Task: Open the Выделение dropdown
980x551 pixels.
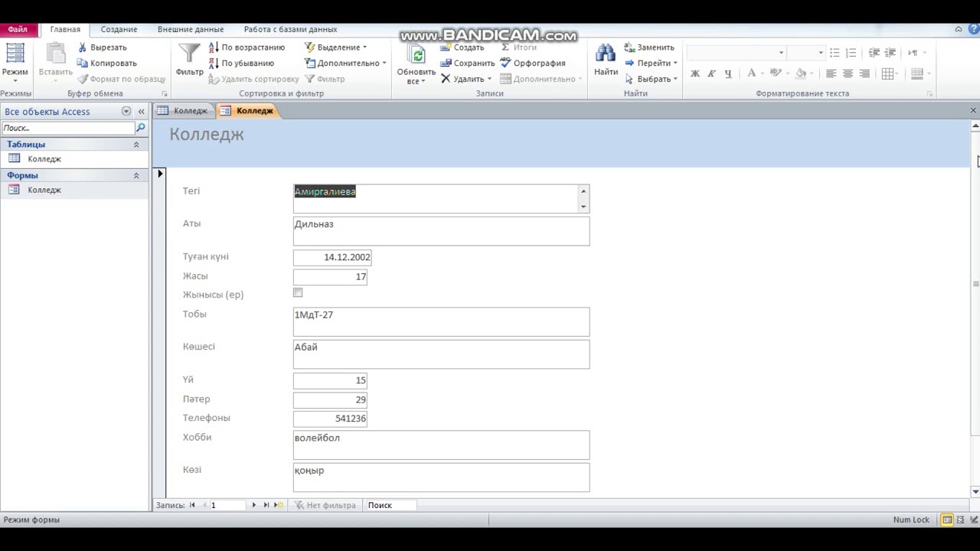Action: (x=336, y=47)
